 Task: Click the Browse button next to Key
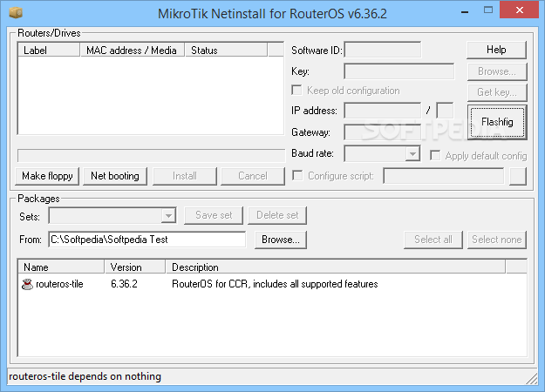tap(497, 71)
